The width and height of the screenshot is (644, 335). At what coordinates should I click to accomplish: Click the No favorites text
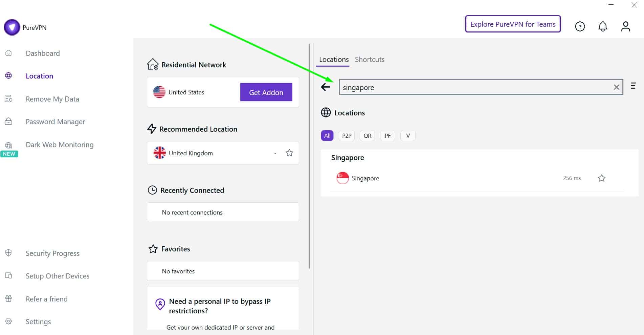[x=178, y=271]
